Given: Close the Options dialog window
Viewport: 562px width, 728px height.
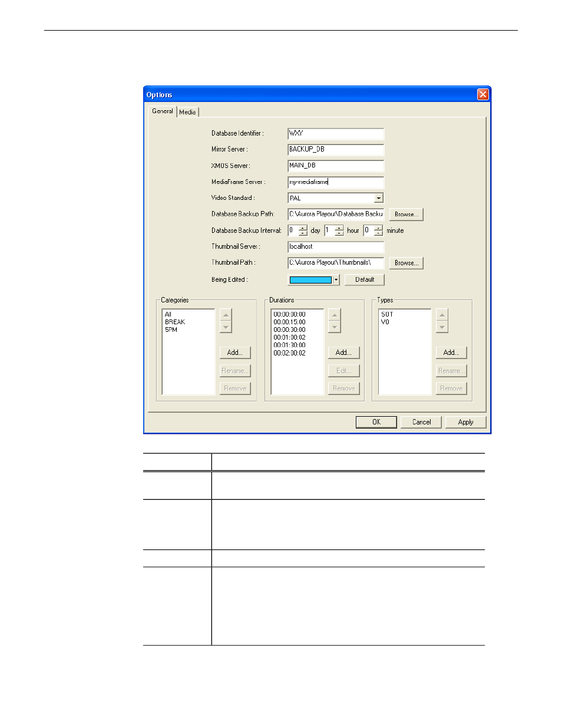Looking at the screenshot, I should [483, 94].
